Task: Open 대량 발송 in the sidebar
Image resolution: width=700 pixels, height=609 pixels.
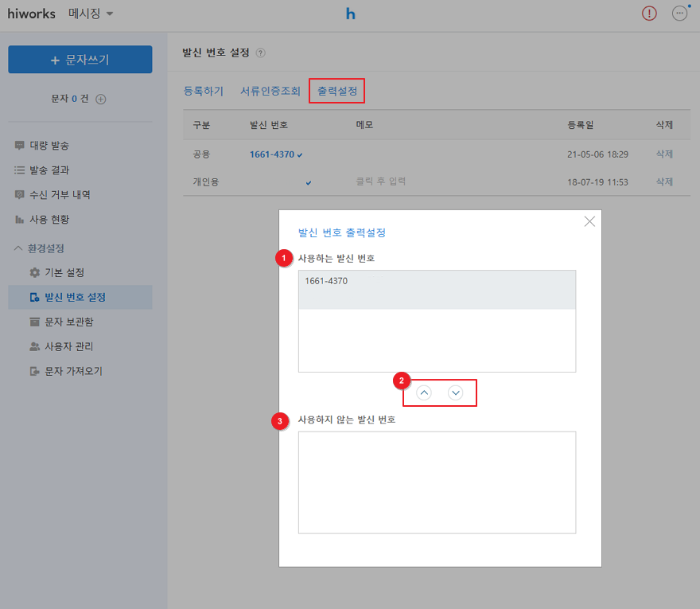Action: pyautogui.click(x=49, y=146)
